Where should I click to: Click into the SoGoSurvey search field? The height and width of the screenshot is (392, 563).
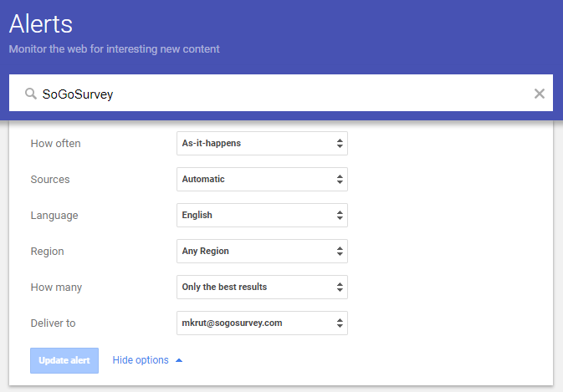pos(276,94)
